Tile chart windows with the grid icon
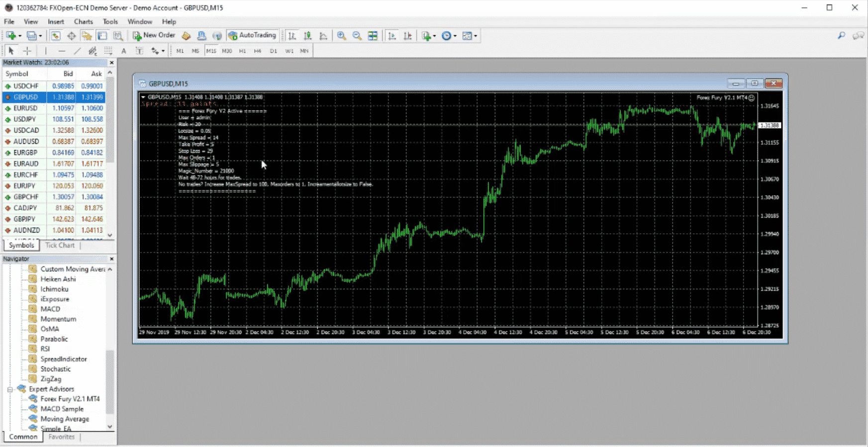The image size is (868, 447). coord(373,36)
